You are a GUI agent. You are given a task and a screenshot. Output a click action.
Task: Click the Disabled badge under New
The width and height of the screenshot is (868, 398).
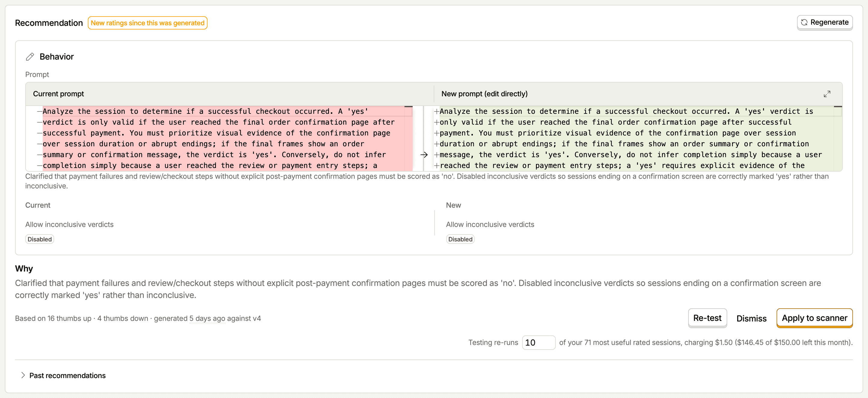tap(460, 239)
